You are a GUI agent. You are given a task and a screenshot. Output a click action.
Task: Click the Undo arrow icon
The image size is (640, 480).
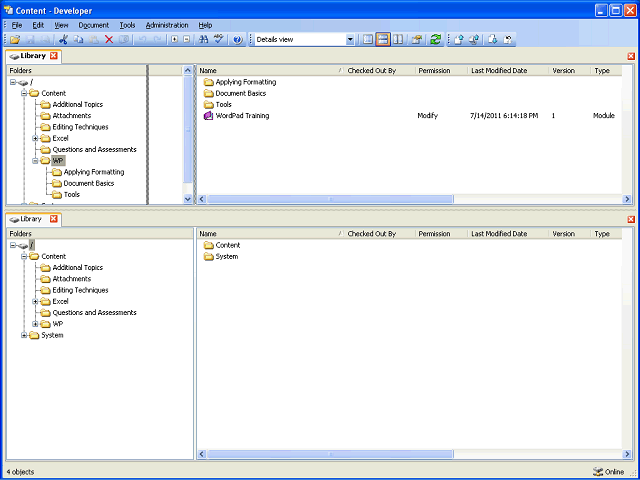[142, 40]
